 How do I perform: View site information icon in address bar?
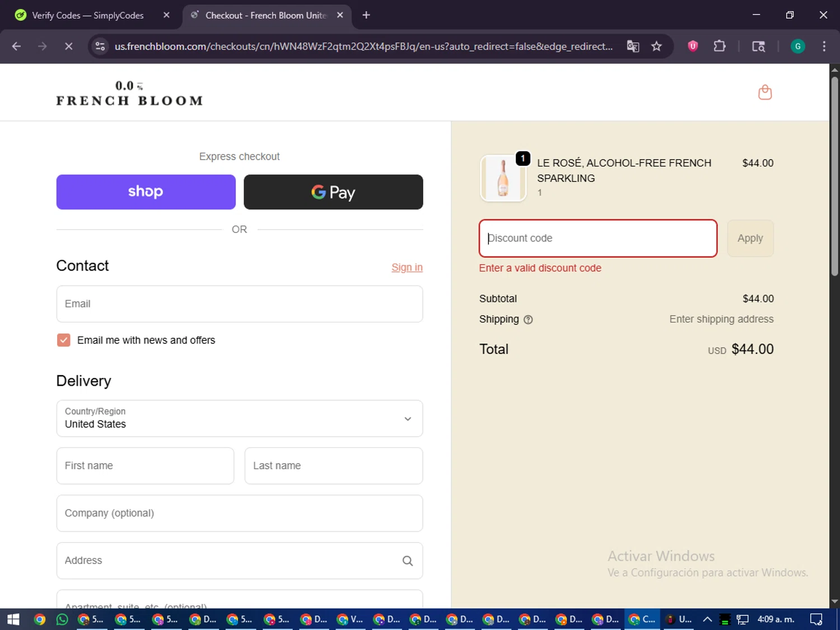tap(100, 46)
